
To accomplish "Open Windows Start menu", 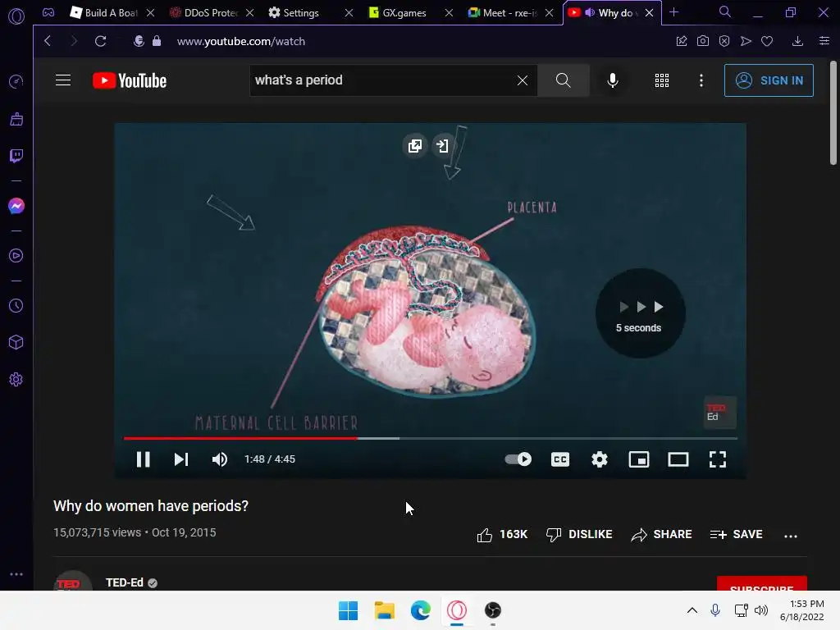I will (348, 610).
